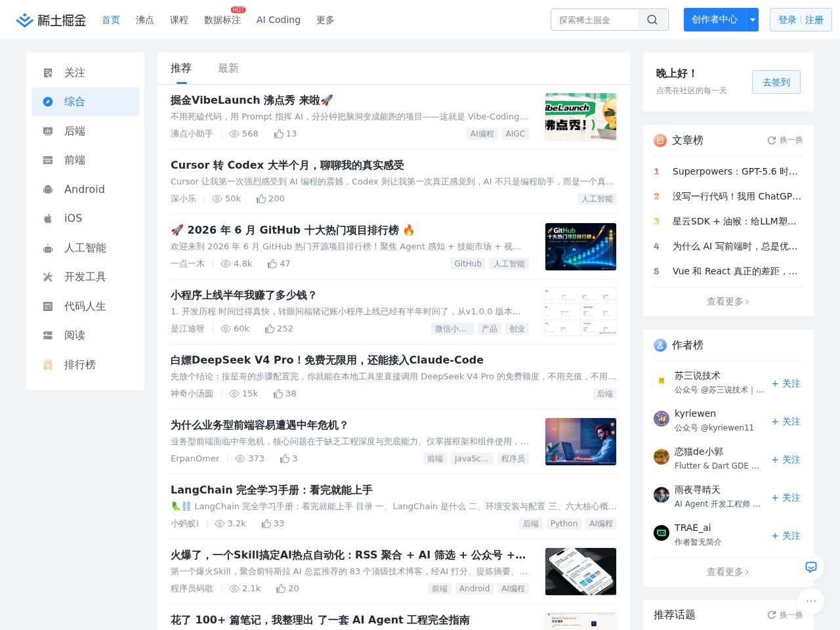840x630 pixels.
Task: Select iOS apple icon in sidebar
Action: [48, 219]
